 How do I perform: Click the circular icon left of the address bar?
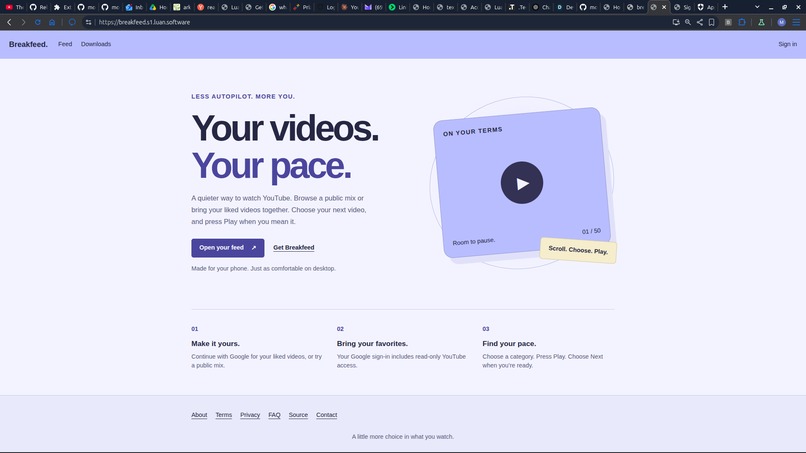click(72, 22)
